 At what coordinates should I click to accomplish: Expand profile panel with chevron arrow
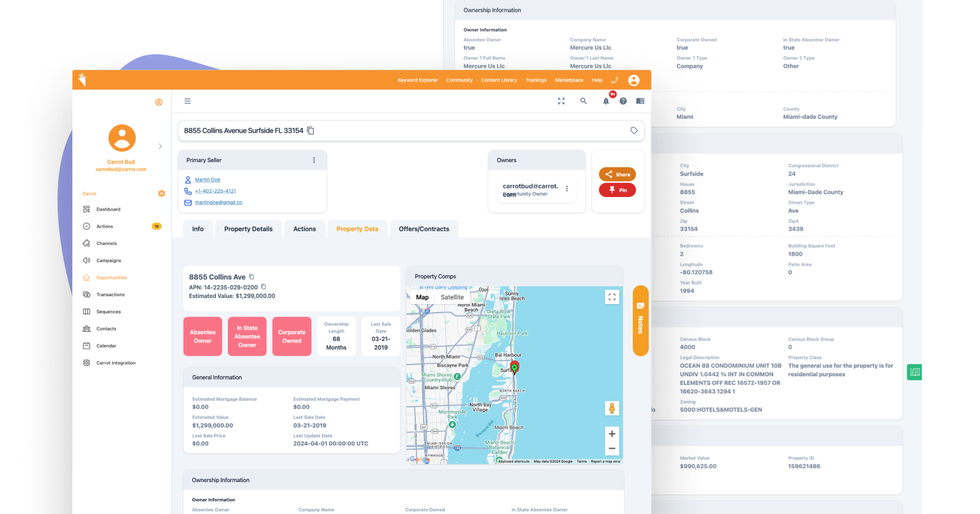click(160, 146)
